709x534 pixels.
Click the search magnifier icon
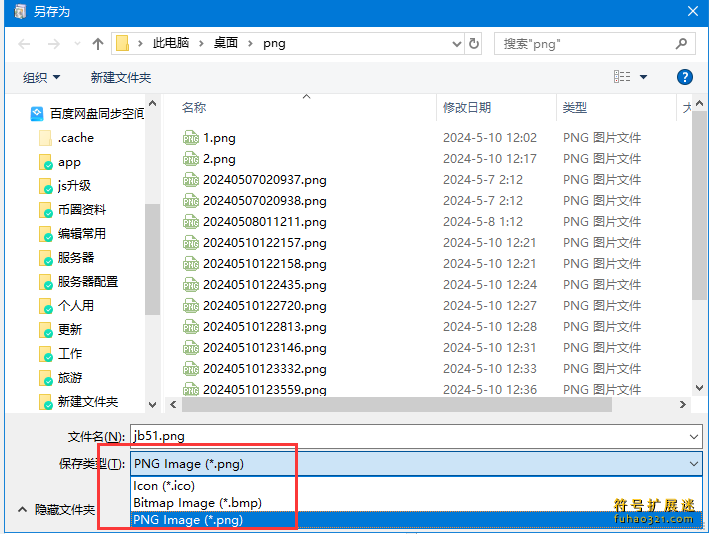(681, 43)
